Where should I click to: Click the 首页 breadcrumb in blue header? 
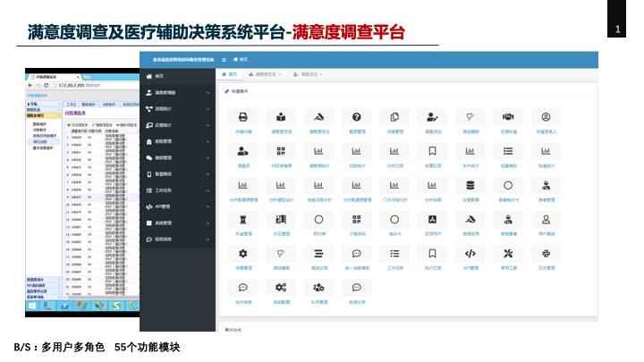[x=241, y=60]
